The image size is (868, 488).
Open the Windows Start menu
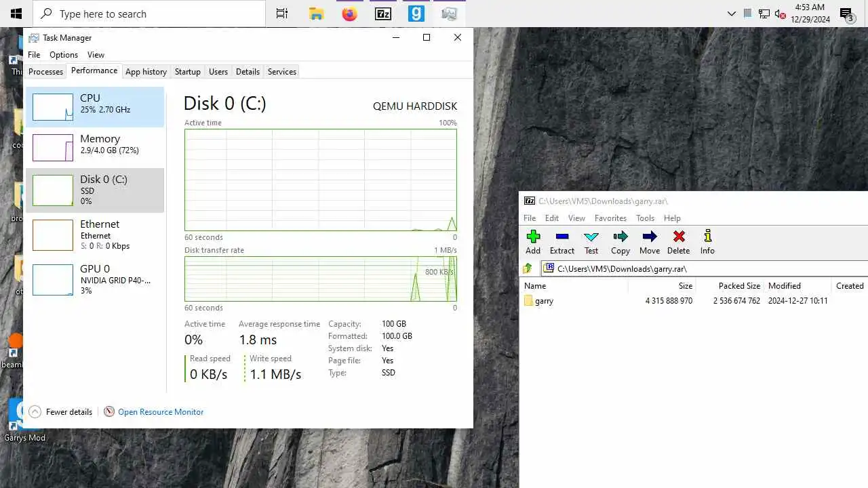click(x=16, y=14)
